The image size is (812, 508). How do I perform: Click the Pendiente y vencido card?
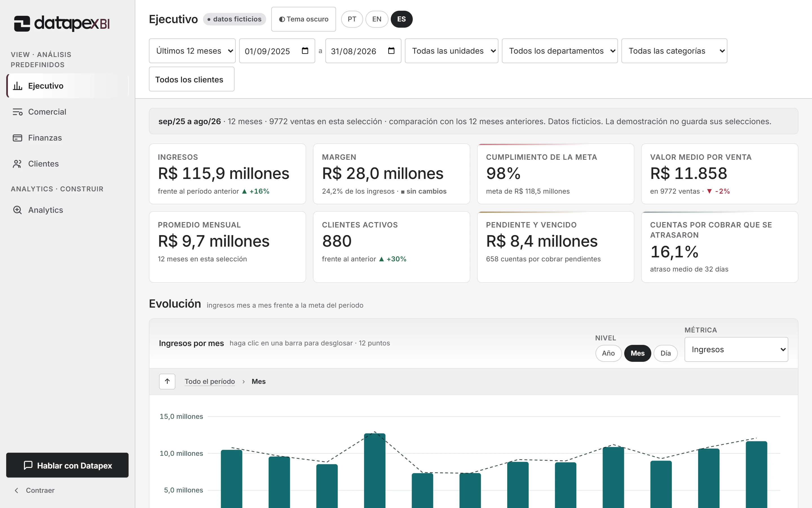click(x=556, y=247)
